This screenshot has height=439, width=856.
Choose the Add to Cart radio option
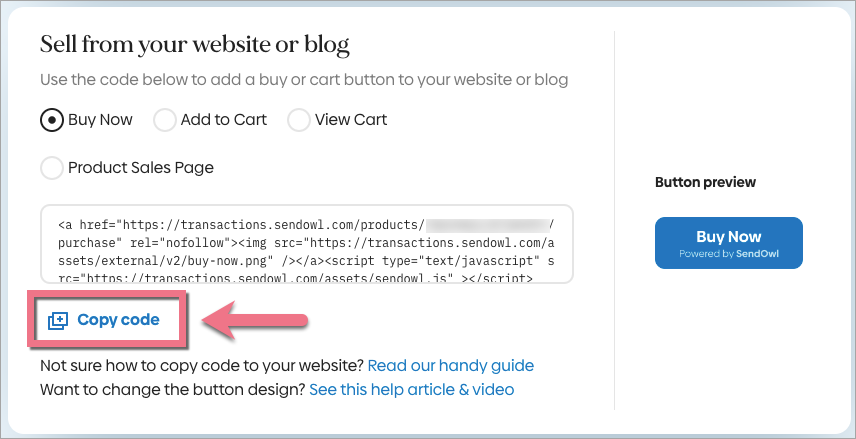(x=165, y=120)
